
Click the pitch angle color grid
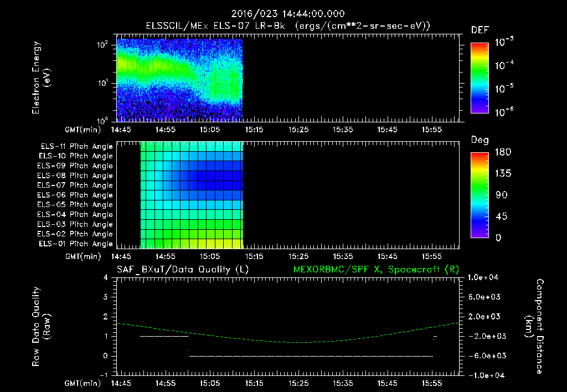coord(192,195)
